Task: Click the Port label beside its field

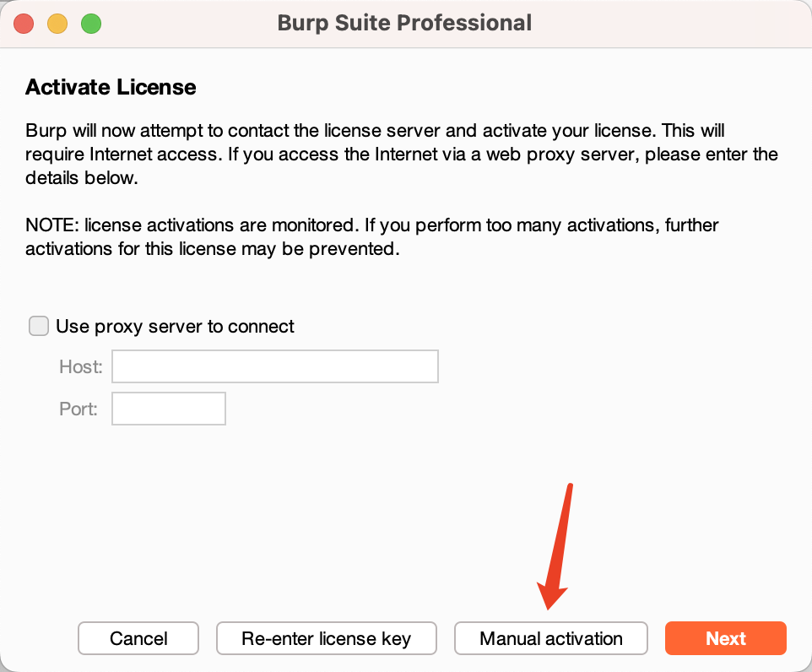Action: [x=78, y=409]
